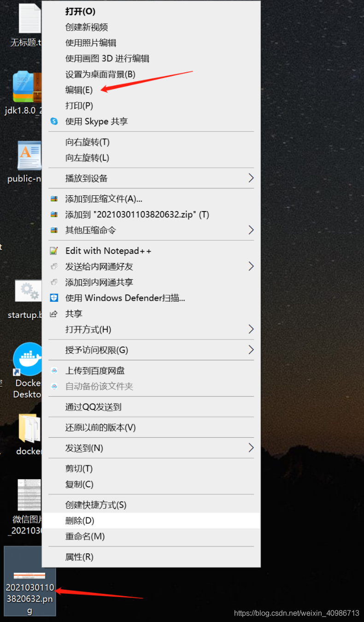Click the Notepad++ icon in the menu
This screenshot has height=622, width=364.
click(54, 251)
